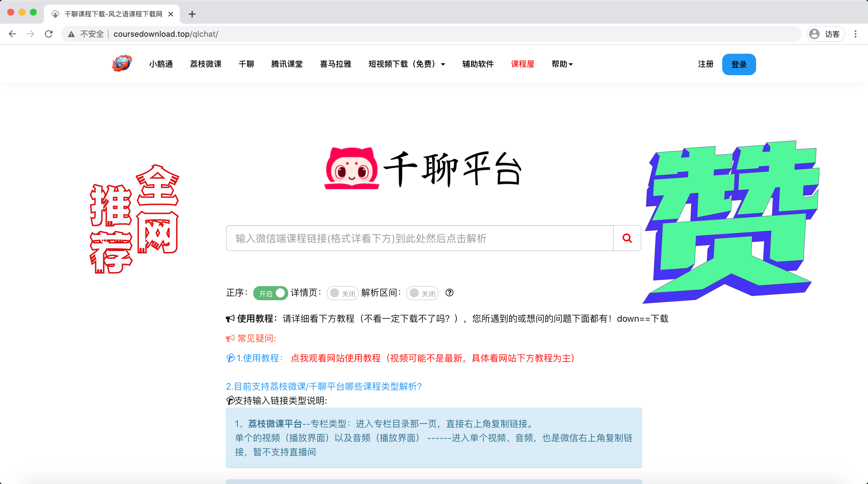
Task: Open a new tab with plus icon
Action: click(192, 14)
